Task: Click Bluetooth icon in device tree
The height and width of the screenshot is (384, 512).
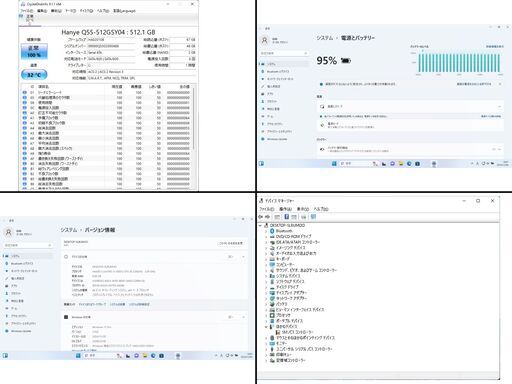Action: coord(272,231)
